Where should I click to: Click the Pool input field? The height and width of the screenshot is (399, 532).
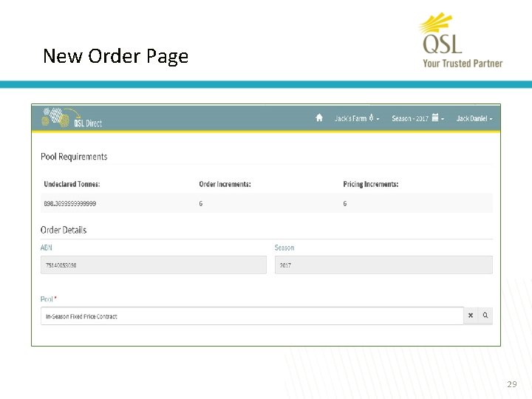pos(252,316)
